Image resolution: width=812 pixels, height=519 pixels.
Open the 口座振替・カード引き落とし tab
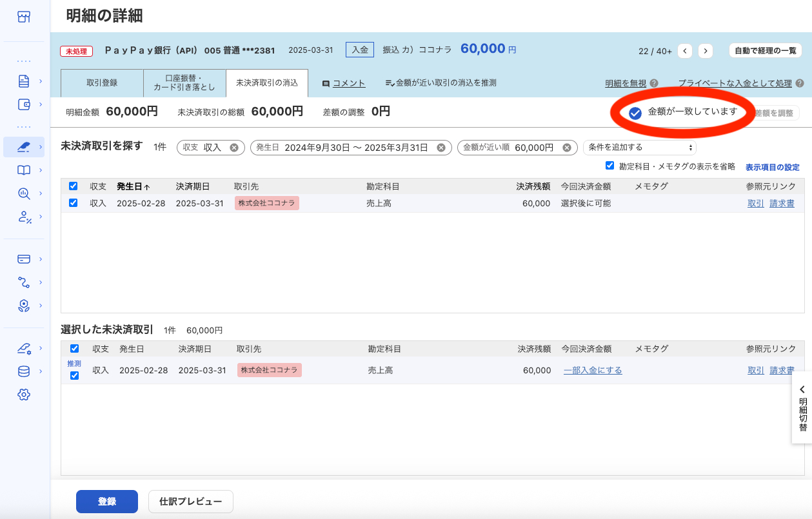(184, 83)
